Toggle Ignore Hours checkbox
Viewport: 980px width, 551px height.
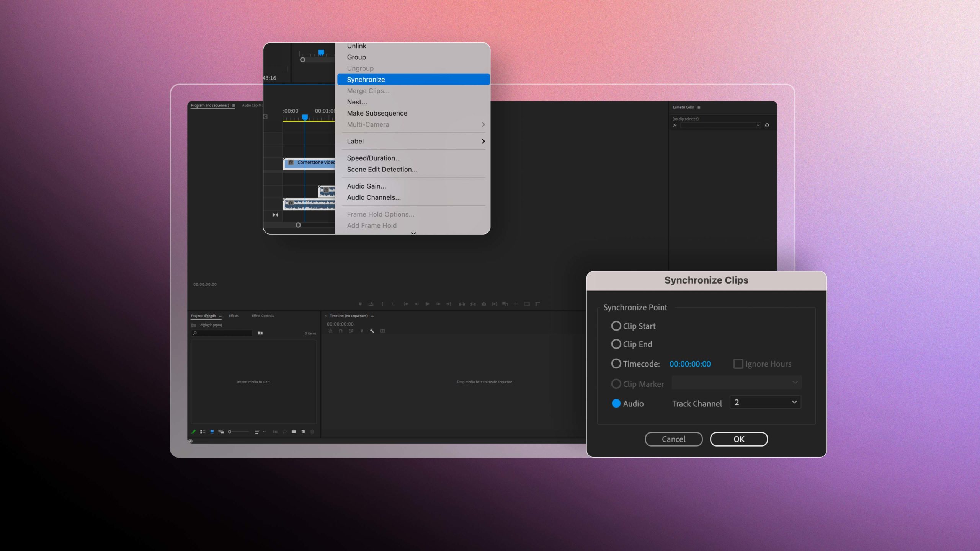[x=738, y=364]
